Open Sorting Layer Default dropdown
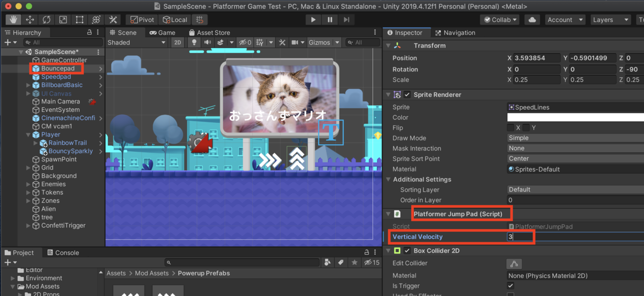Viewport: 644px width, 296px height. point(575,189)
